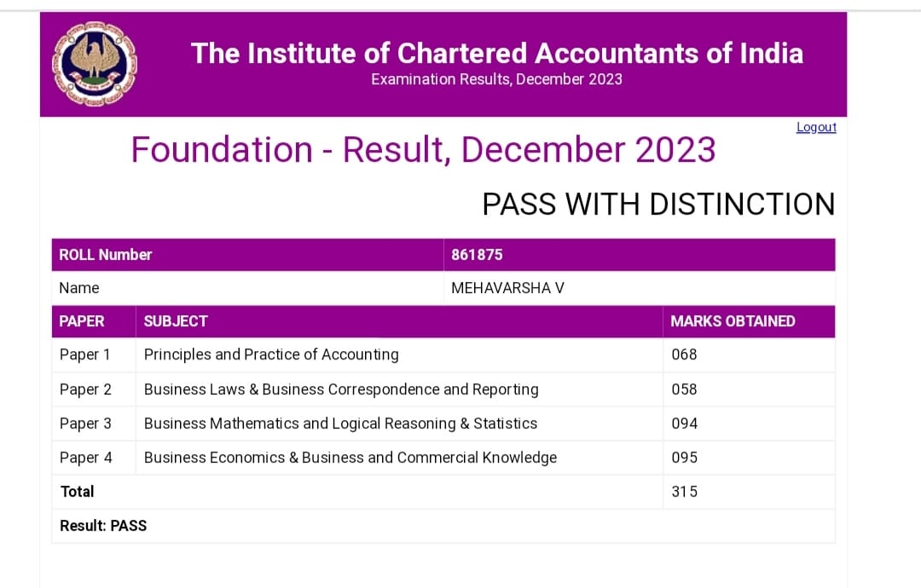This screenshot has width=921, height=588.
Task: Select the Principles and Practice of Accounting row
Action: tap(443, 355)
